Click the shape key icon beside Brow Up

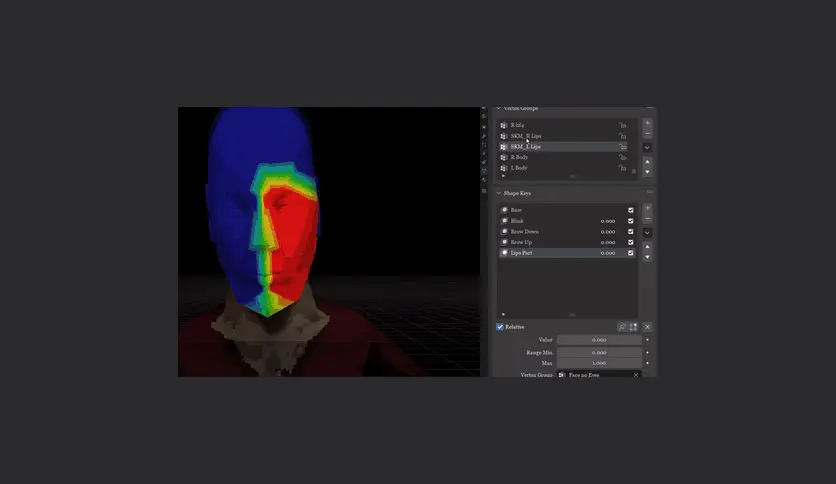(504, 242)
